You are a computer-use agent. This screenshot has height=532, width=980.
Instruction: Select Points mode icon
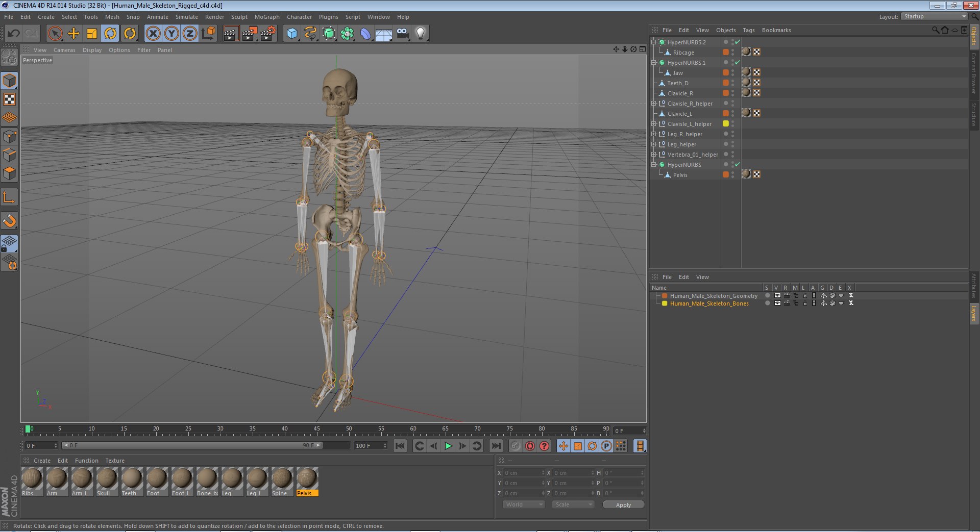(9, 137)
